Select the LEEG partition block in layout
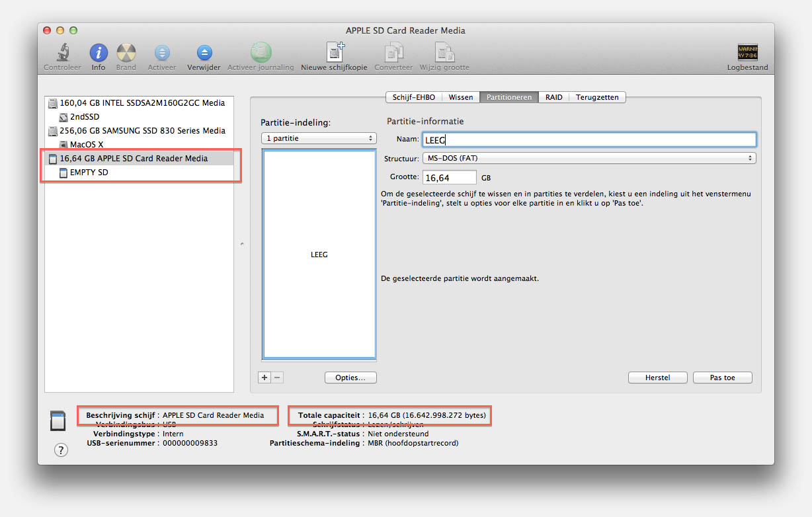 [x=319, y=255]
